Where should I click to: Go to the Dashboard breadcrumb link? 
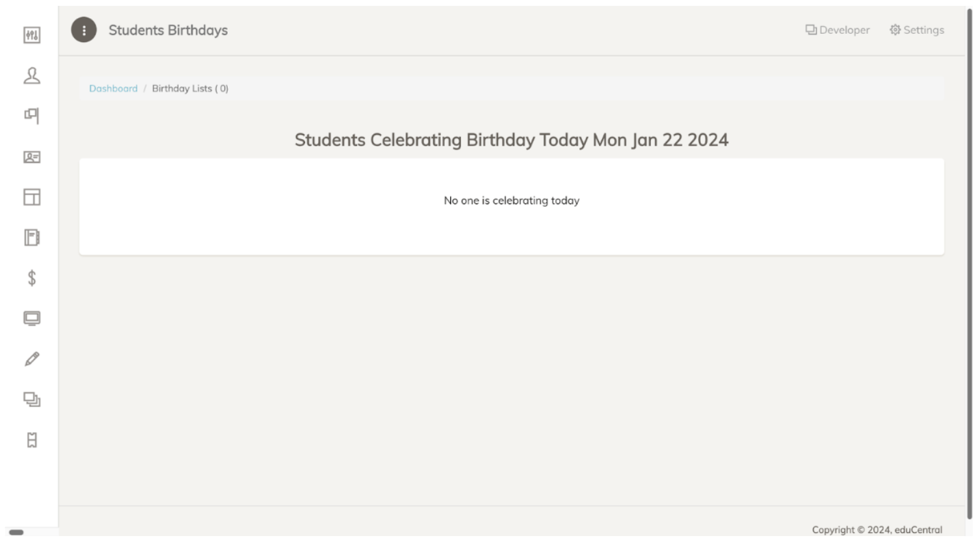coord(113,88)
